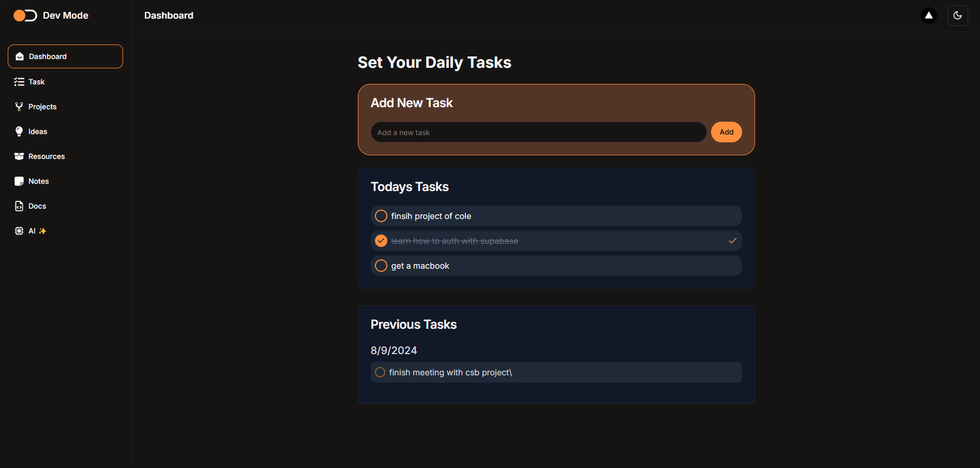980x468 pixels.
Task: Click the Dev Mode logo icon
Action: (25, 16)
